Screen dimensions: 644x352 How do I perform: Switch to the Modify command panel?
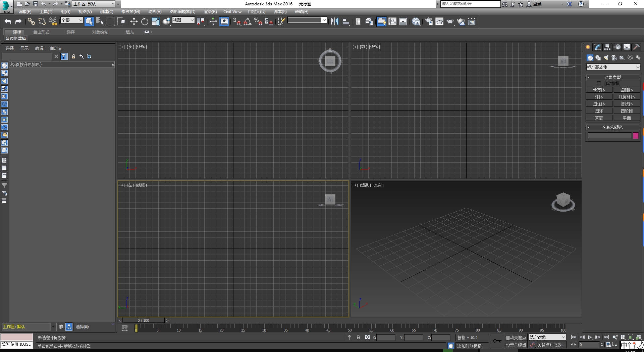tap(597, 47)
